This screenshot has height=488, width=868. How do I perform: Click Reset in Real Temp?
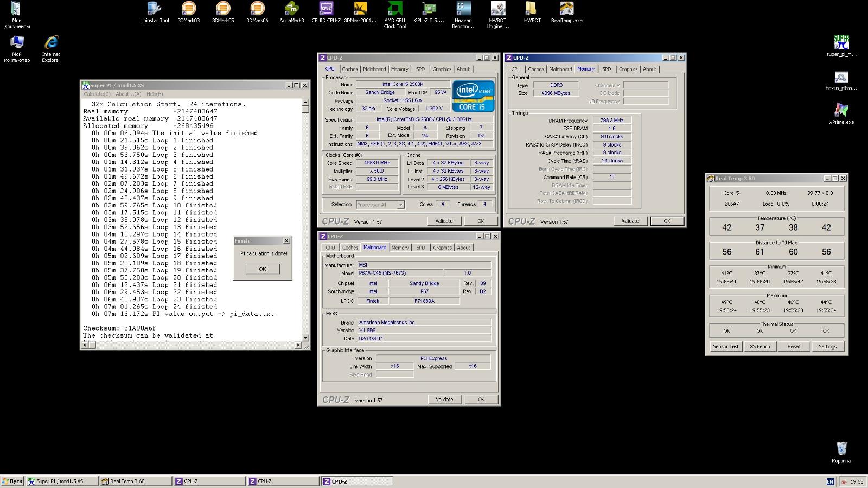coord(794,346)
